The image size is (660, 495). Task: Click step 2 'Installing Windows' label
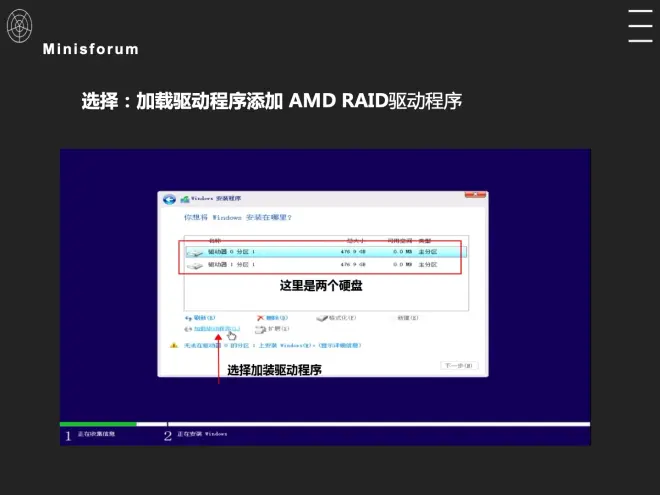click(x=202, y=434)
